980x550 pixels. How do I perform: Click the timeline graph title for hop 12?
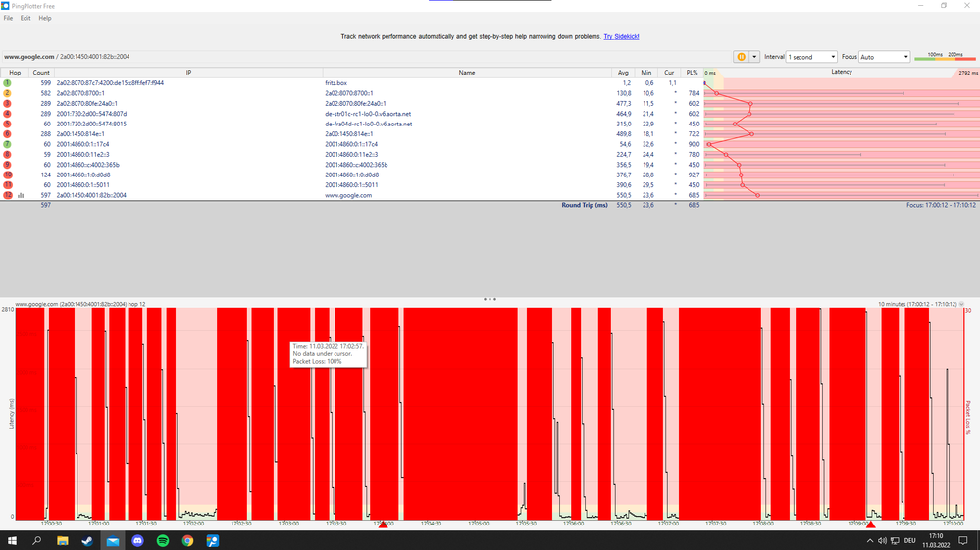(x=80, y=304)
